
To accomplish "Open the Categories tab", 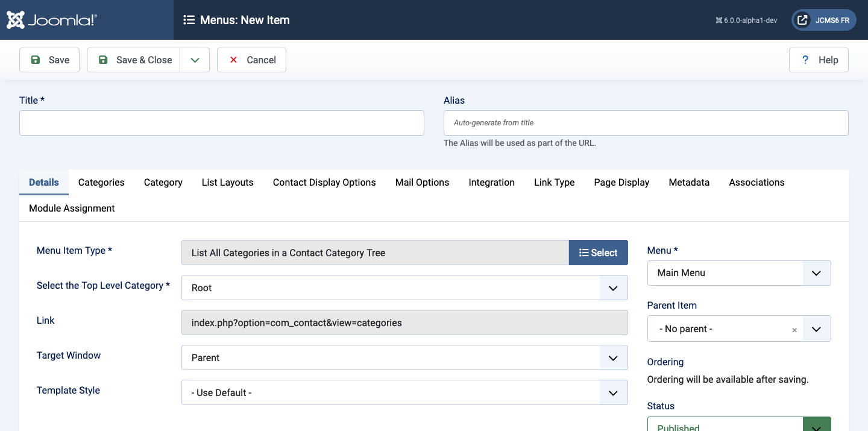I will point(101,182).
